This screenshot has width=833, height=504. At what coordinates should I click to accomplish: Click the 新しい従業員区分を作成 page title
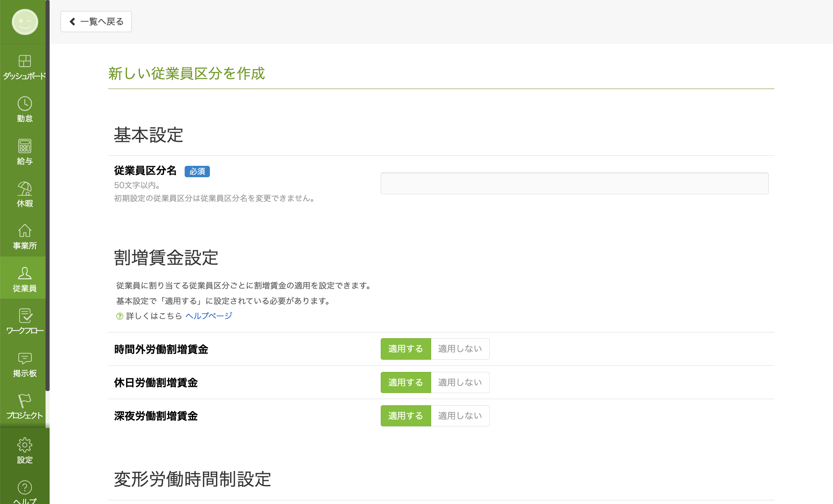coord(187,74)
